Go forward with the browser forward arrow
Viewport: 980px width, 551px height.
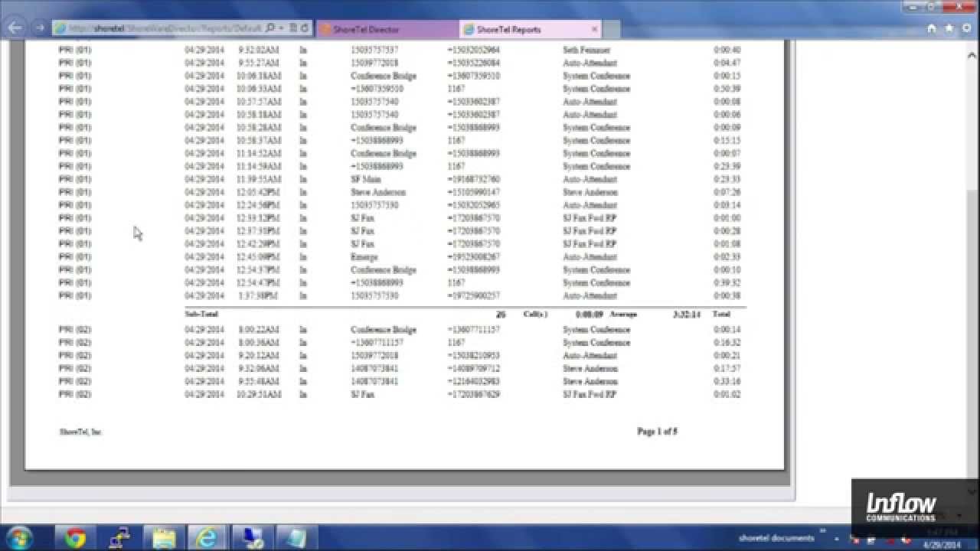click(39, 28)
